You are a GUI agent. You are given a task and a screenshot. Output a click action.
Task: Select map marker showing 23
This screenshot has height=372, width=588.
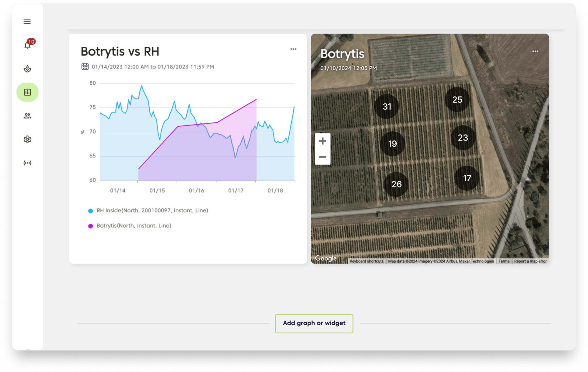click(x=463, y=138)
